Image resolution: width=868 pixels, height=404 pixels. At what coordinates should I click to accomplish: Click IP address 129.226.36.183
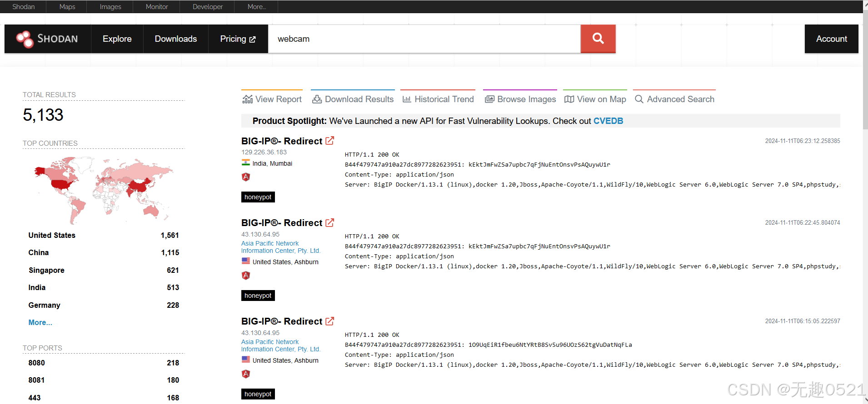click(264, 152)
